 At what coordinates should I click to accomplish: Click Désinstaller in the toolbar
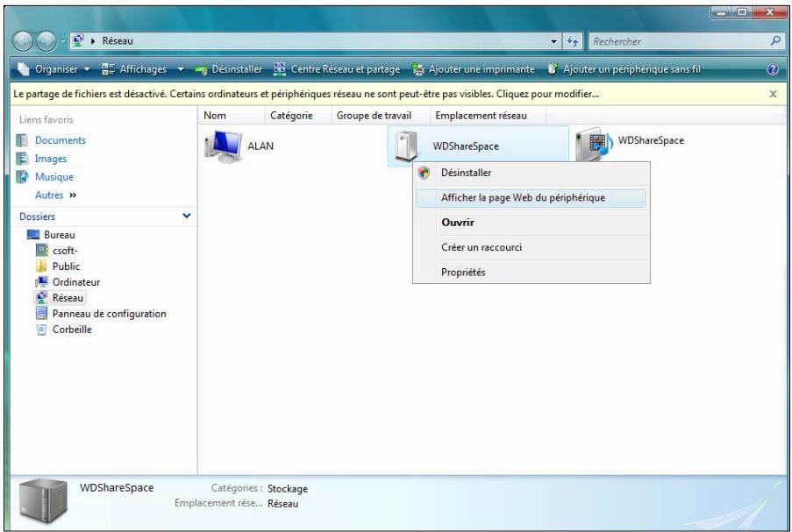[x=229, y=69]
